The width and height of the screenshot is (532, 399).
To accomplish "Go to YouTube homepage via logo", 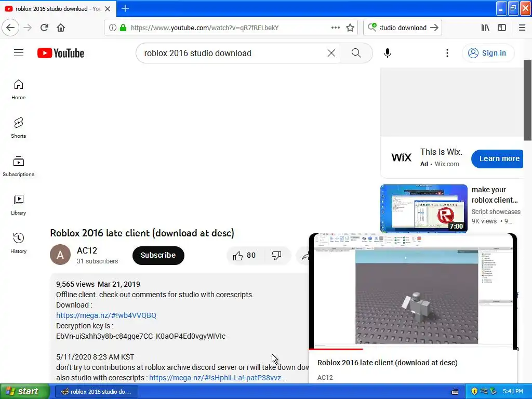I will tap(61, 53).
